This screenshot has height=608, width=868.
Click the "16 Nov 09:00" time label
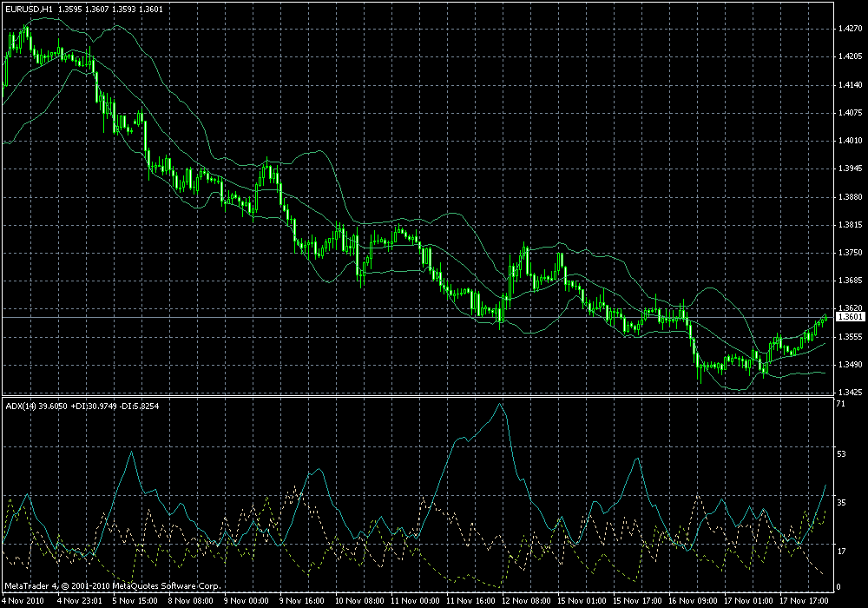point(693,601)
